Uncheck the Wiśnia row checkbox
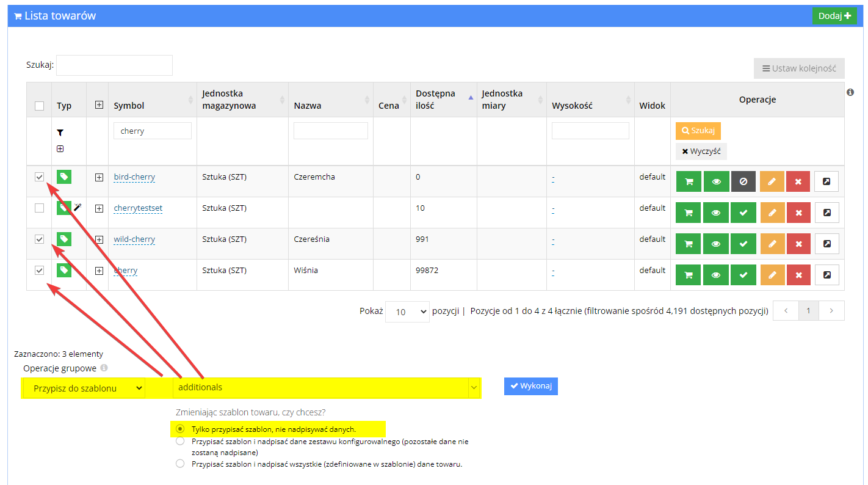 click(x=40, y=270)
